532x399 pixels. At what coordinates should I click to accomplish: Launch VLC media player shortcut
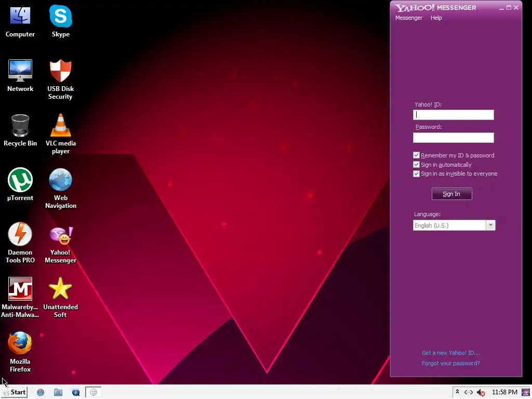[60, 134]
